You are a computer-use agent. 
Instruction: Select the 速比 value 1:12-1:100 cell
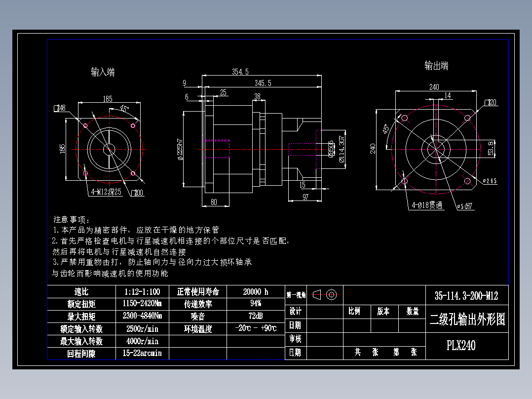point(142,292)
